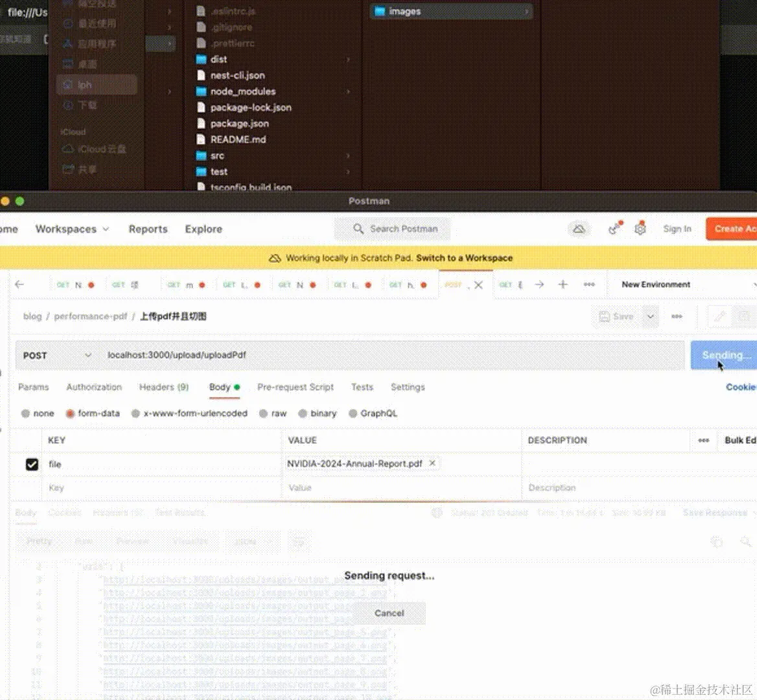The image size is (757, 700).
Task: Go to Reports in top navigation
Action: (x=148, y=229)
